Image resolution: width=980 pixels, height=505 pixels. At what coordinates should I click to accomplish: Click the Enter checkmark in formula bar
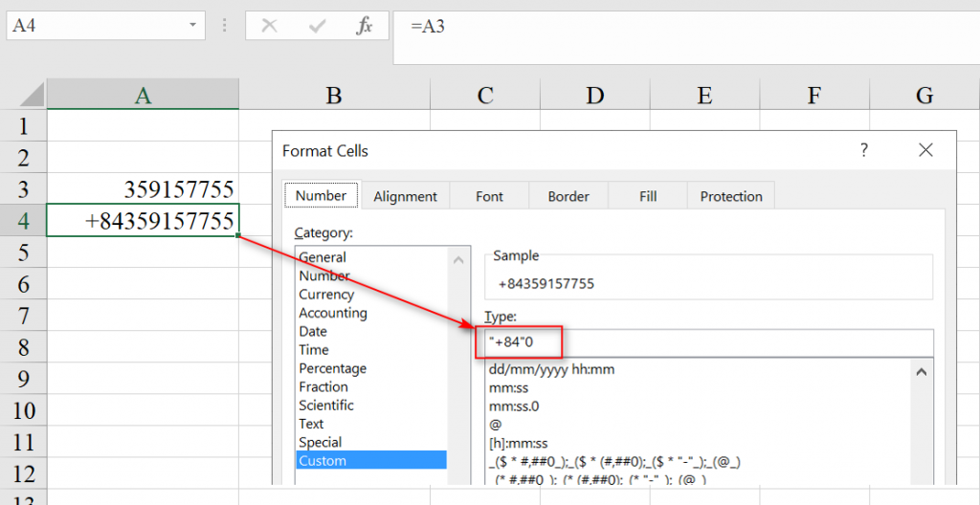tap(317, 26)
